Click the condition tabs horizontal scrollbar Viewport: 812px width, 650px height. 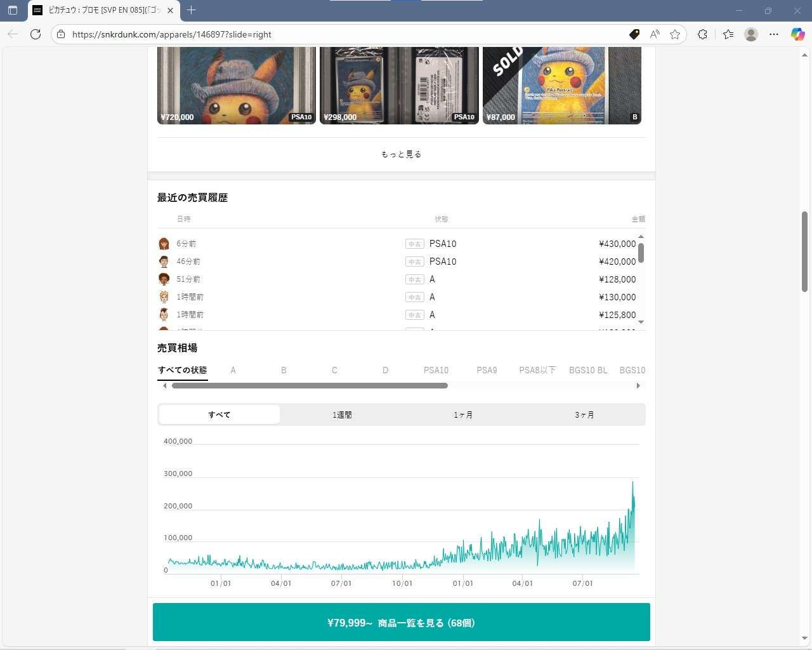(310, 385)
